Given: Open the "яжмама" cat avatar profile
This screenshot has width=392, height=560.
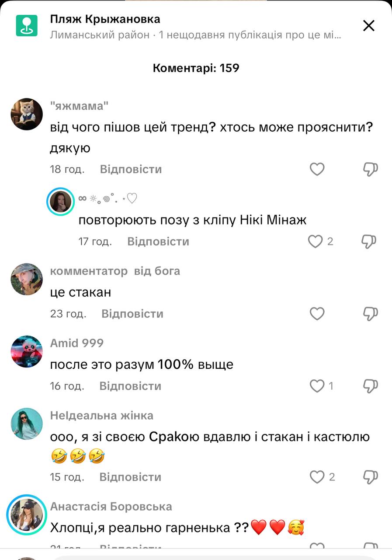Looking at the screenshot, I should (27, 114).
